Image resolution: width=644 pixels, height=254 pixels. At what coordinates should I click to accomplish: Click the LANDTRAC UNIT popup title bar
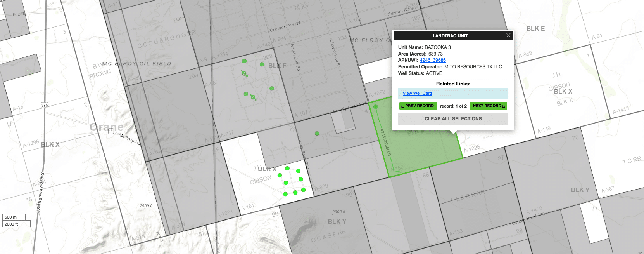[450, 36]
